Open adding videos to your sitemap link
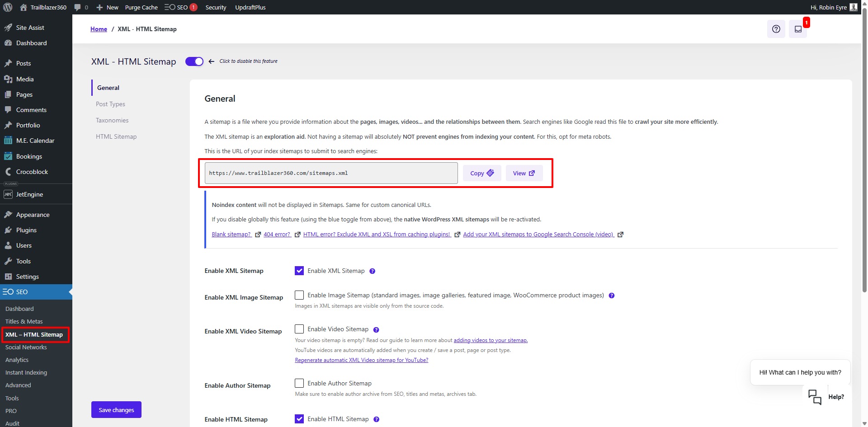 (x=491, y=340)
